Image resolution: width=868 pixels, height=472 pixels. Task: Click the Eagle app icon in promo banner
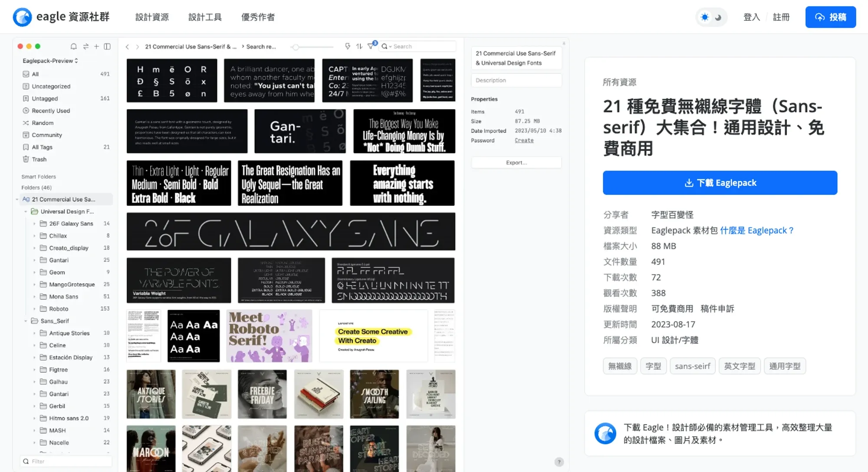(605, 433)
